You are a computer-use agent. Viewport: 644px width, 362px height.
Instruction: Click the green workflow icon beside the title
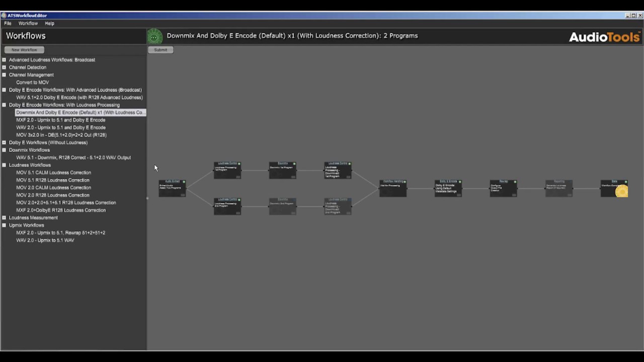pos(154,36)
